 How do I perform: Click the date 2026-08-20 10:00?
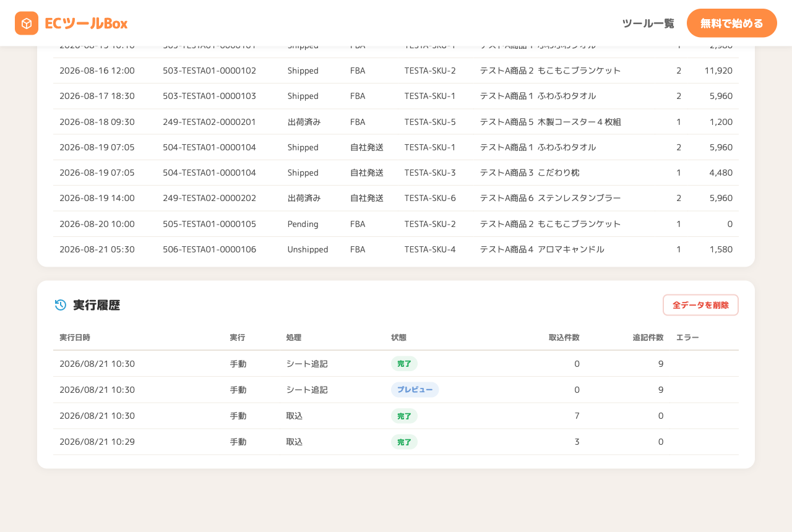point(97,224)
